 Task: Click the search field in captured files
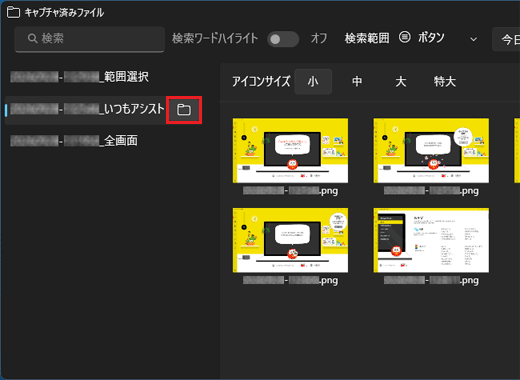click(x=90, y=39)
